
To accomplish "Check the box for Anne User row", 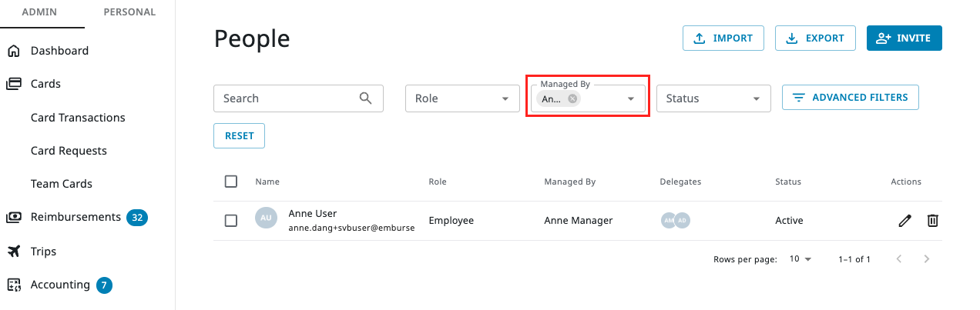I will point(231,221).
